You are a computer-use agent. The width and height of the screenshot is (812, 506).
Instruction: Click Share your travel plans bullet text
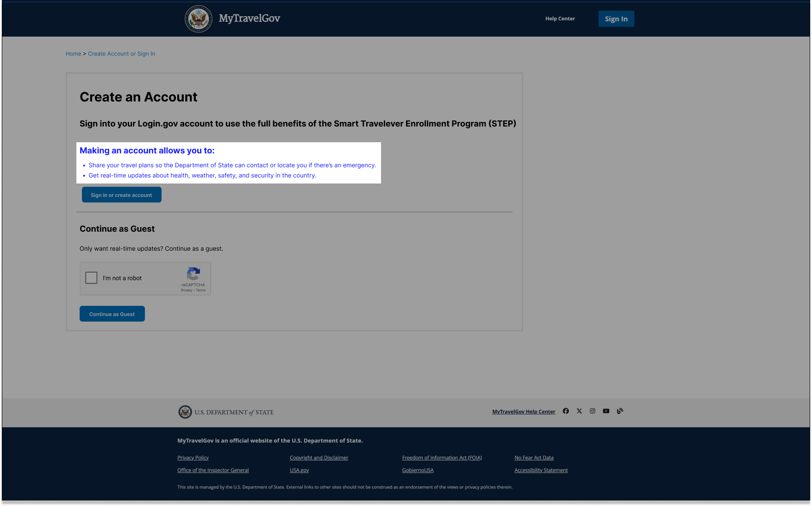pos(232,165)
